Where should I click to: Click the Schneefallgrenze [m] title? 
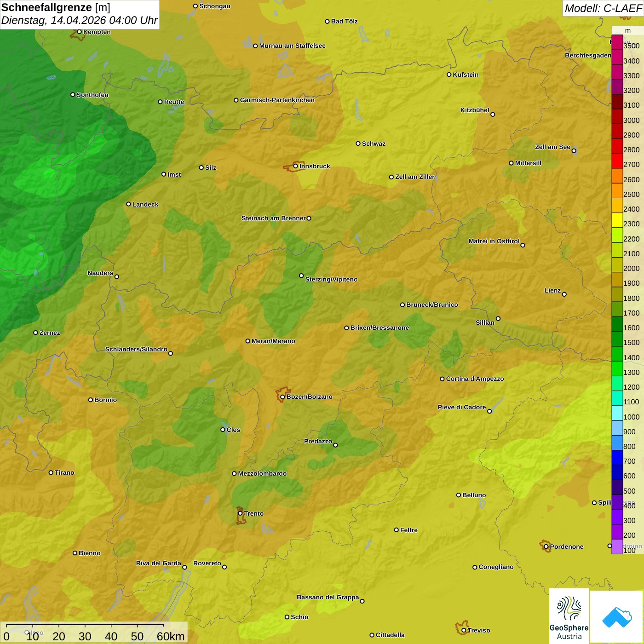point(56,7)
